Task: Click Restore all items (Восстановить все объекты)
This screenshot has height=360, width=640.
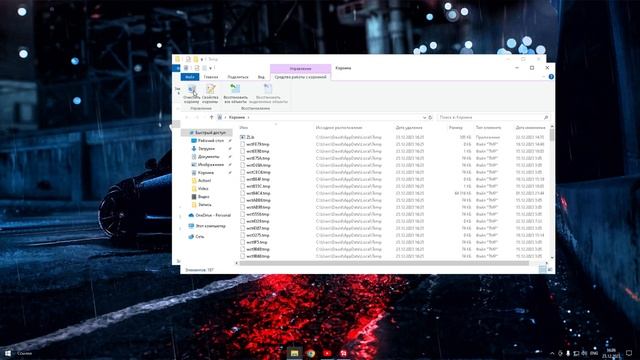Action: tap(236, 93)
